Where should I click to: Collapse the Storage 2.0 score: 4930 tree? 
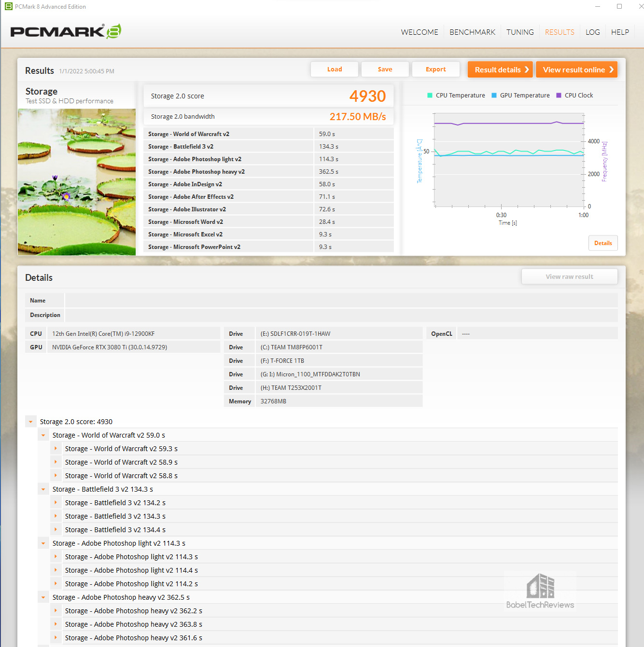[31, 422]
